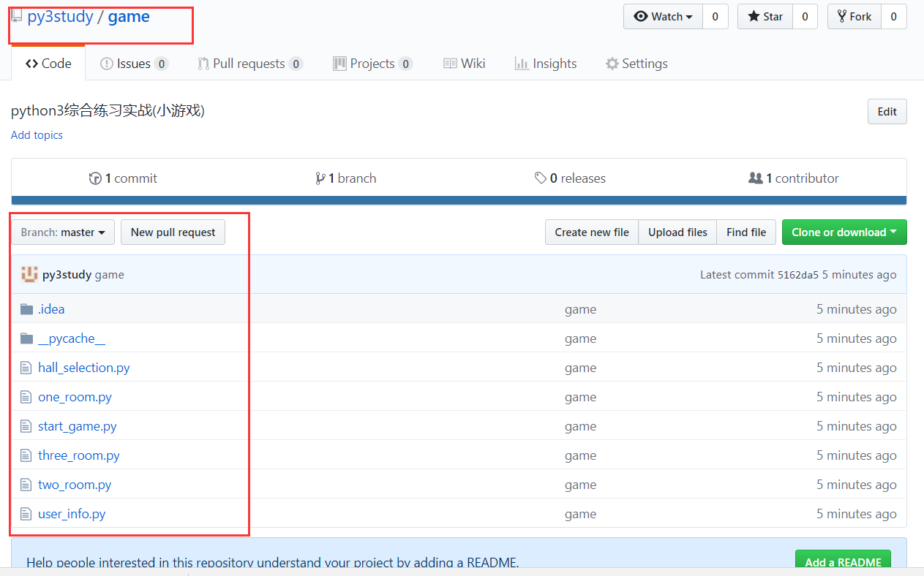Click the py3study user avatar icon
The width and height of the screenshot is (924, 576).
pos(29,275)
